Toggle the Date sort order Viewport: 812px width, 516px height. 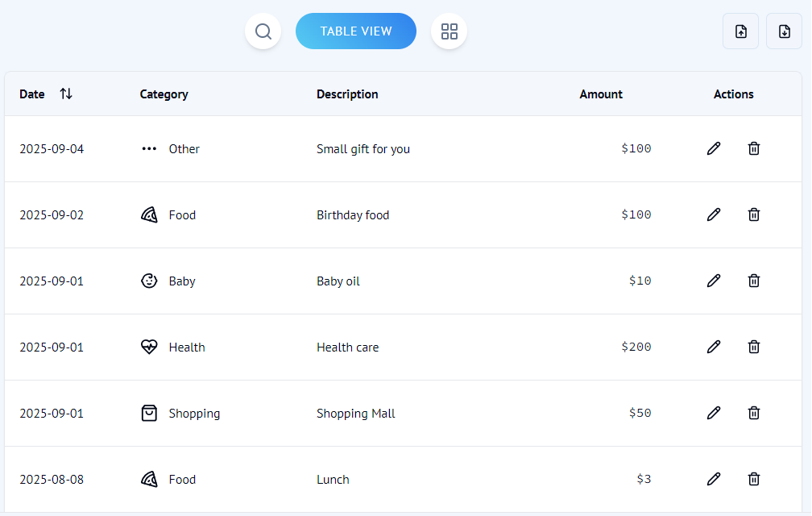pos(66,94)
